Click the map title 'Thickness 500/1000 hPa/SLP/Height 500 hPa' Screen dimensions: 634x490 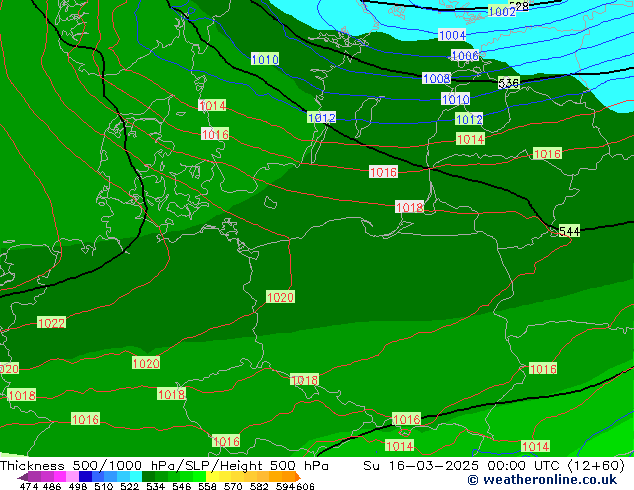pos(164,466)
